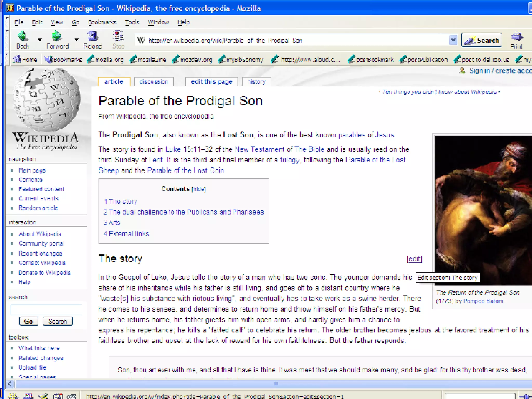The height and width of the screenshot is (399, 532).
Task: Click the horizontal scrollbar thumb
Action: point(275,384)
